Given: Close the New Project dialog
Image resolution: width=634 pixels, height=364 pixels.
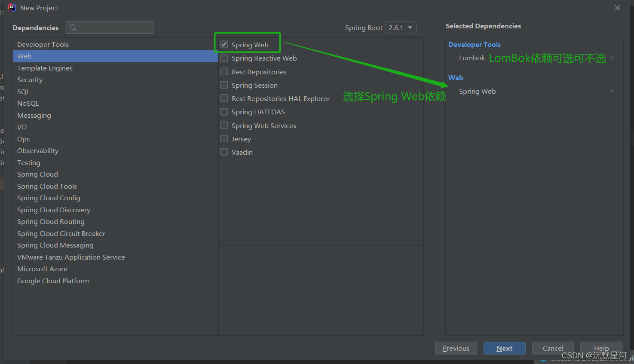Looking at the screenshot, I should click(618, 8).
